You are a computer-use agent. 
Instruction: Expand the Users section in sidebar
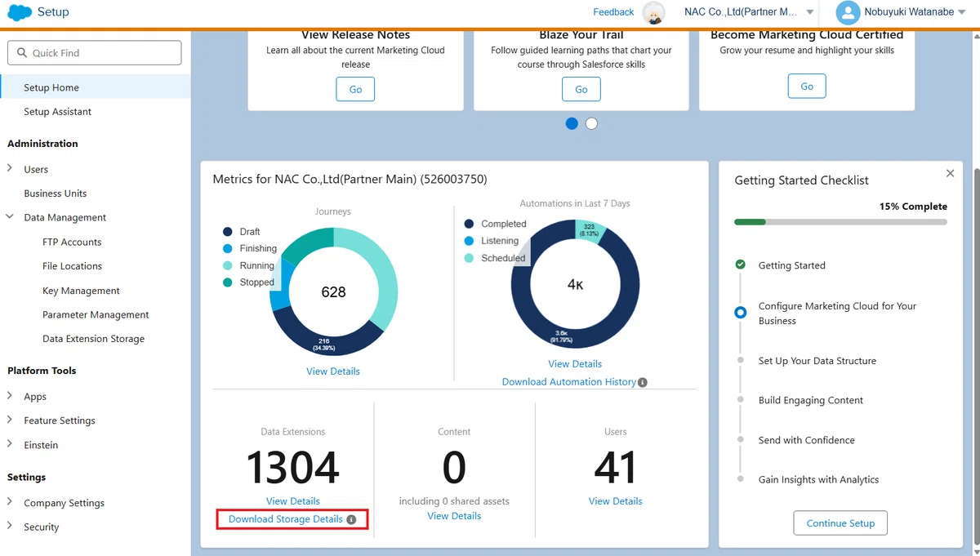(10, 169)
